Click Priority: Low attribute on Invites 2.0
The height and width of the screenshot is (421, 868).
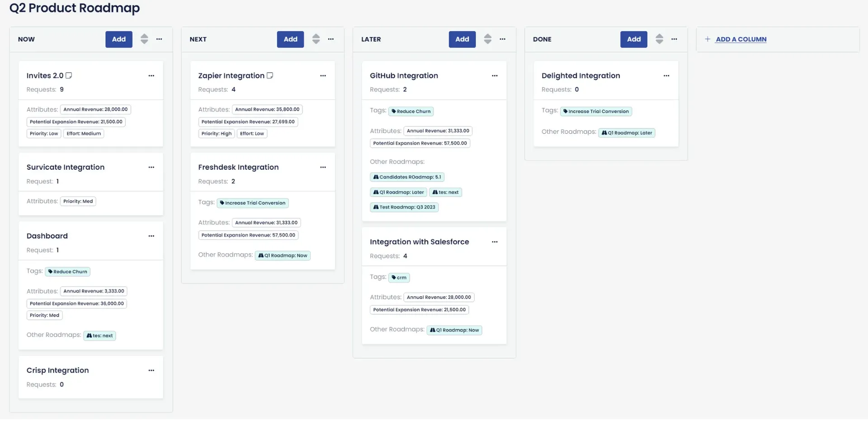pos(44,134)
